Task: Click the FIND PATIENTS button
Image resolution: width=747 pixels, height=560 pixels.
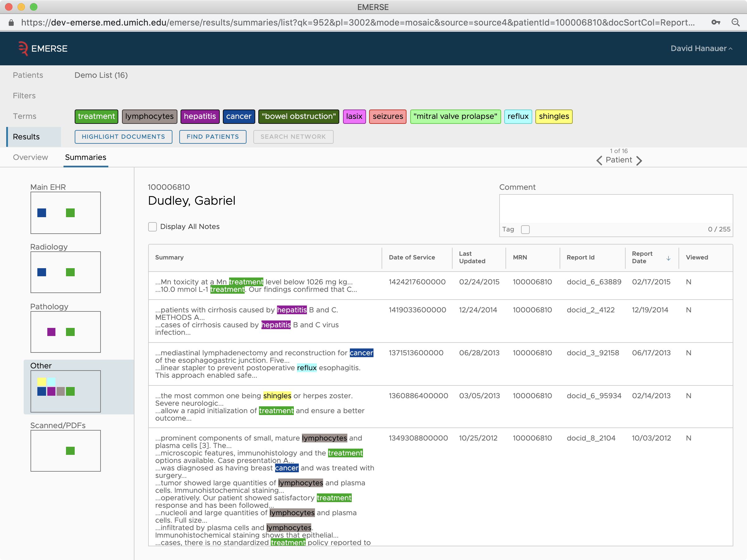Action: [x=213, y=137]
